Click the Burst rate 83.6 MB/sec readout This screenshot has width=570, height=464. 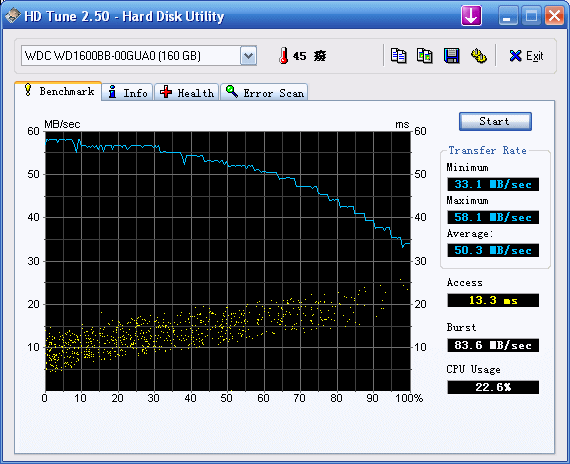point(493,345)
